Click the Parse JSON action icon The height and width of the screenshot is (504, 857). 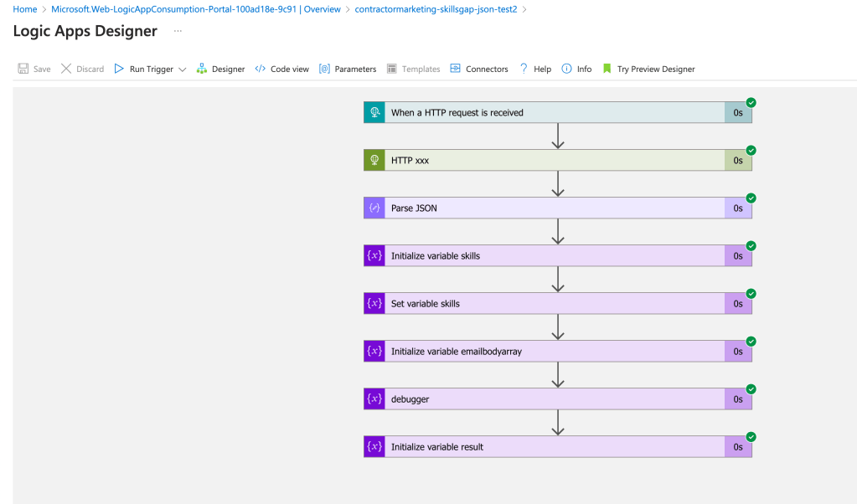coord(374,208)
